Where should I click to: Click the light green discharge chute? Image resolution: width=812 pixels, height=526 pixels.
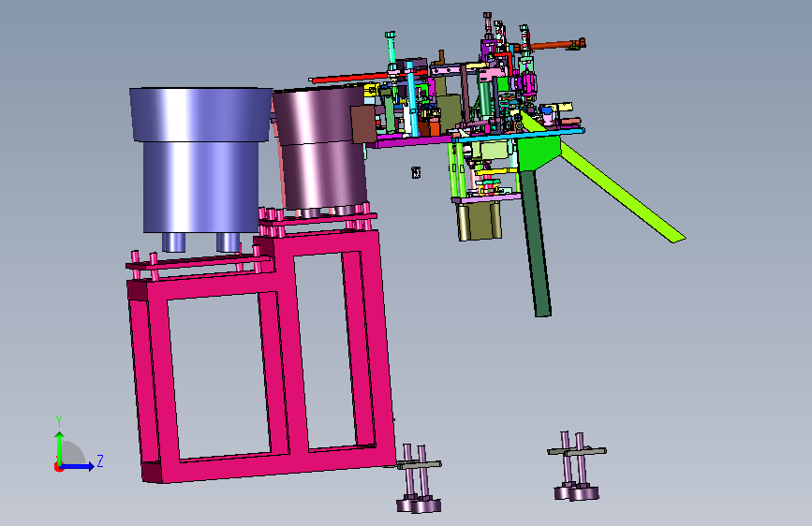coord(620,191)
